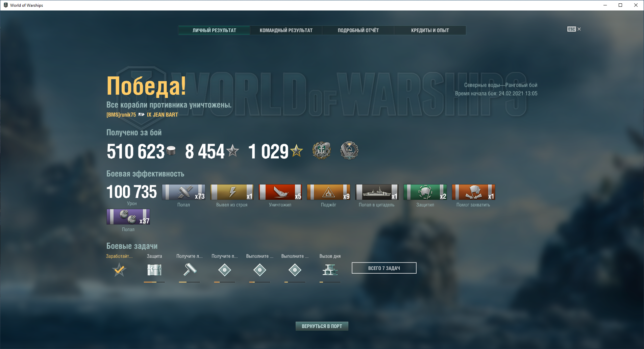Select the x37 secondary hits ribbon
The height and width of the screenshot is (349, 644).
click(128, 217)
